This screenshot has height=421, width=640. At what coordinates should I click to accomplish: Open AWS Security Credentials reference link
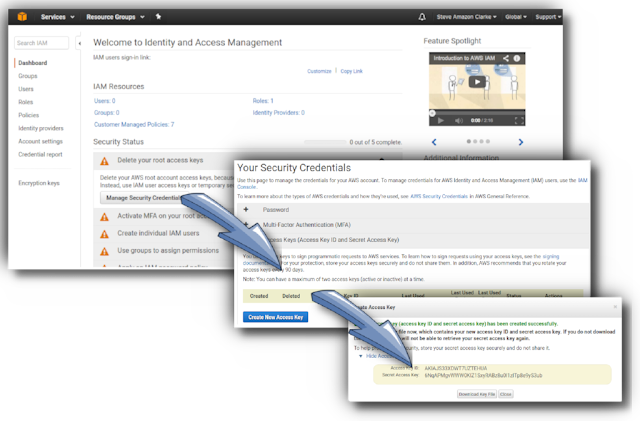pyautogui.click(x=439, y=196)
